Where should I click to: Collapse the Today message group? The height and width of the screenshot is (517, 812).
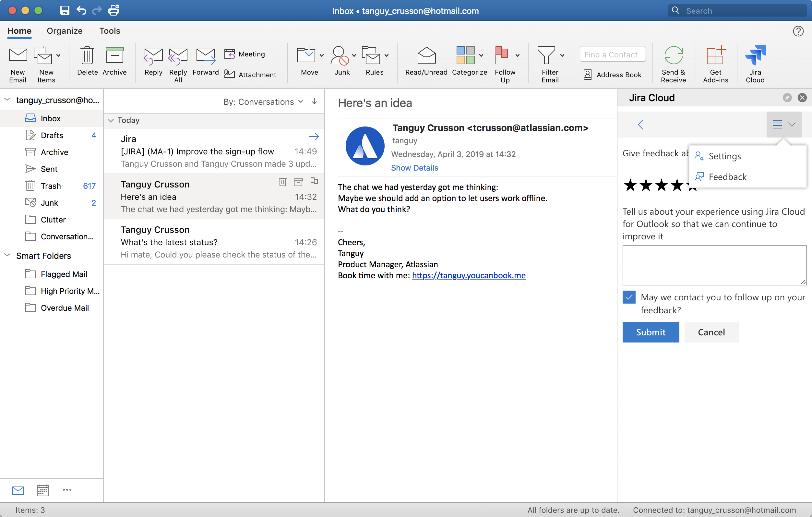111,120
